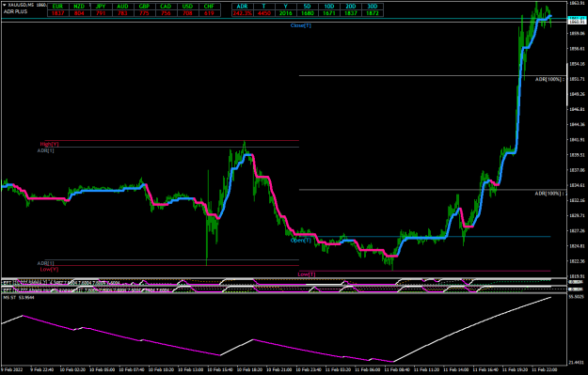Select the CAD header cell
The height and width of the screenshot is (375, 588).
point(166,7)
